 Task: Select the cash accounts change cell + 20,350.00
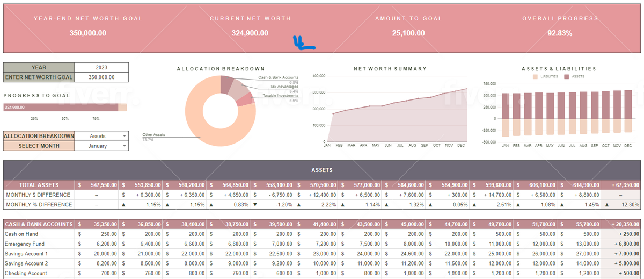621,224
